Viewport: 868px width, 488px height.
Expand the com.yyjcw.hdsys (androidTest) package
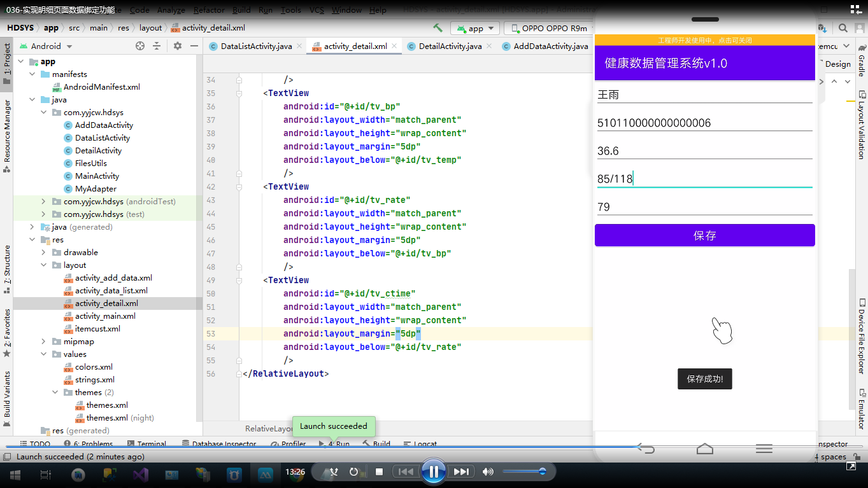[x=44, y=202]
